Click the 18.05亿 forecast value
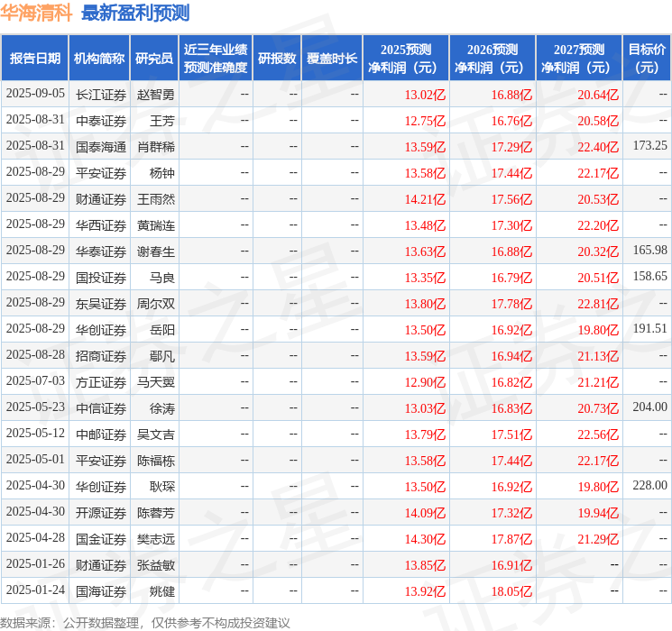Screen dimensions: 672x631 (511, 591)
